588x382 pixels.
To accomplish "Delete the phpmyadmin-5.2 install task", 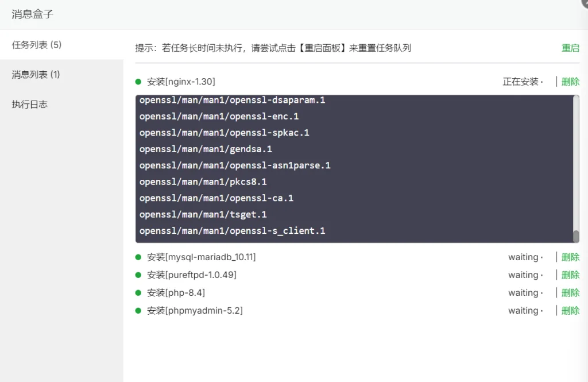I will coord(570,310).
